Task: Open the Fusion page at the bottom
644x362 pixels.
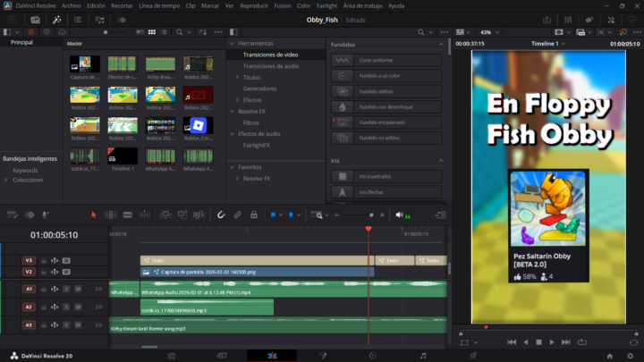Action: pos(323,356)
